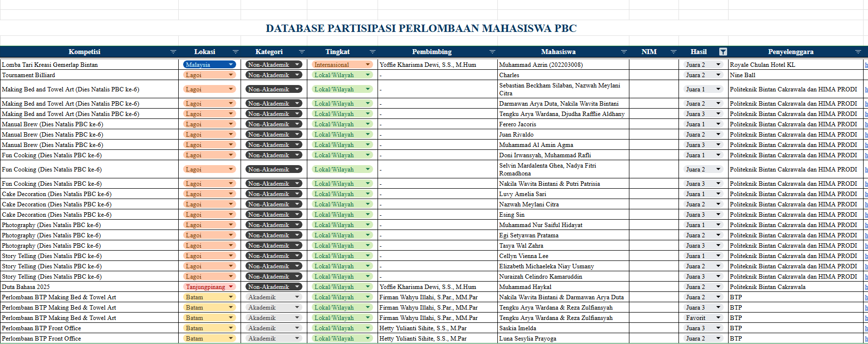Open the active Hasil filter funnel

723,52
